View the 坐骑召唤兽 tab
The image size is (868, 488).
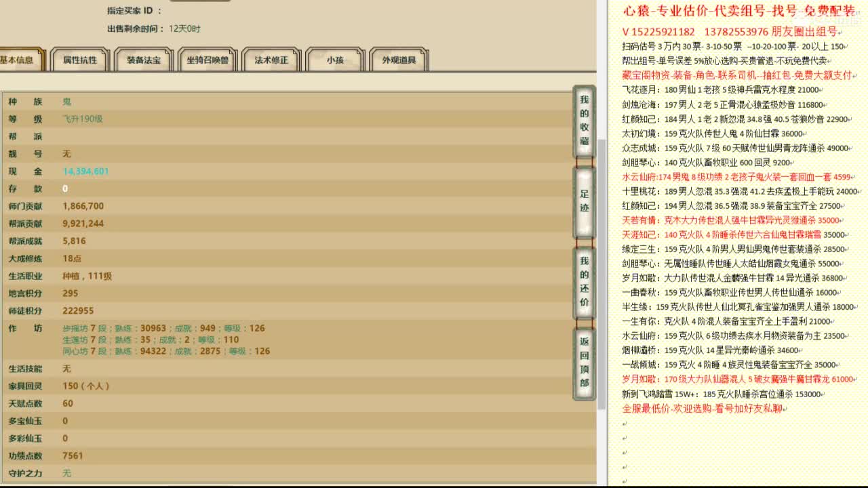pos(207,60)
